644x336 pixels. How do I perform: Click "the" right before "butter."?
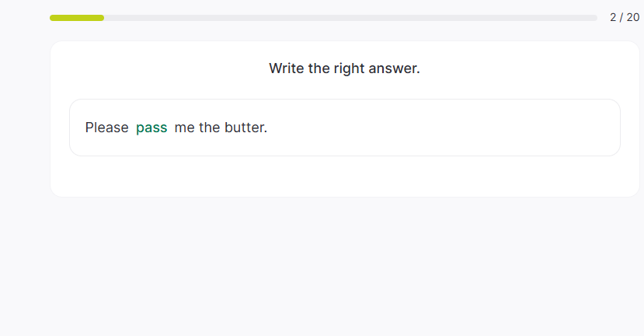pyautogui.click(x=210, y=128)
